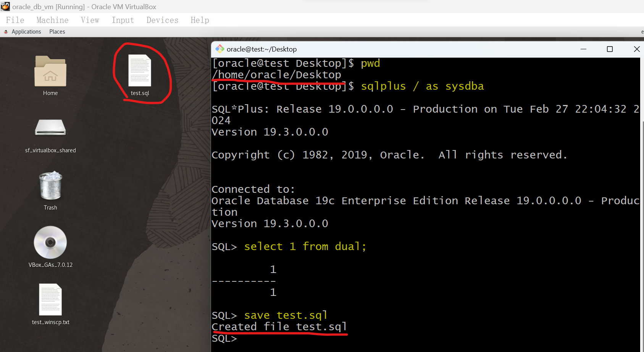Screen dimensions: 644x352
Task: Minimize the oracle@test terminal window
Action: pos(583,49)
